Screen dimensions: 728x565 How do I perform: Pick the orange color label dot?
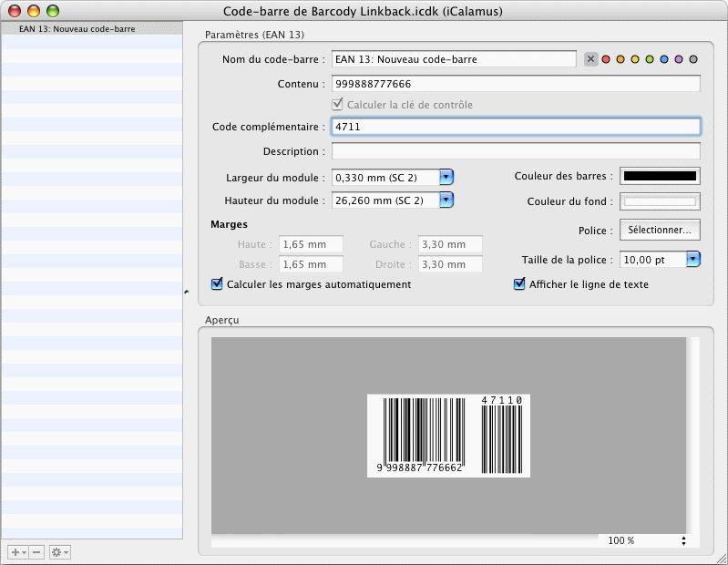[x=620, y=59]
